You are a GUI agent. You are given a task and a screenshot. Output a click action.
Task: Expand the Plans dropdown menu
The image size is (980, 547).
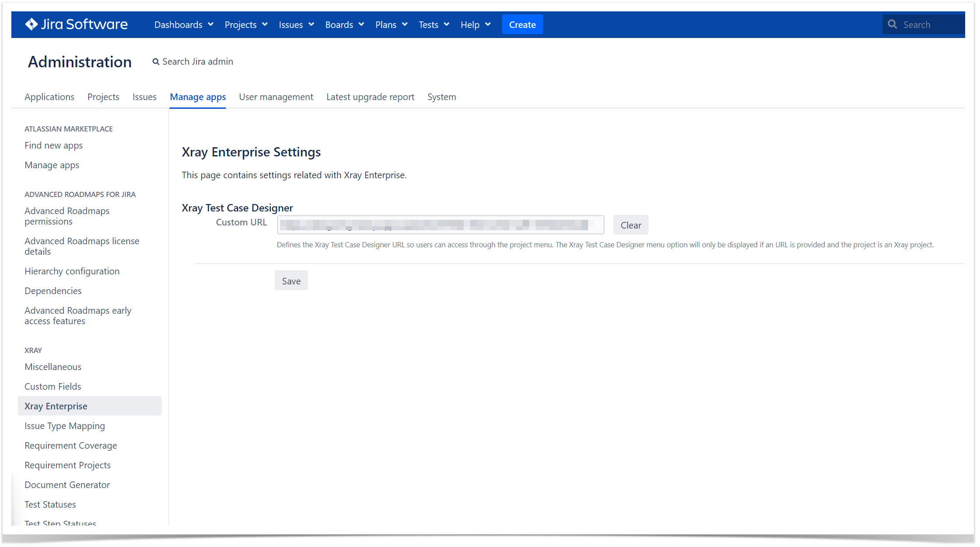click(x=391, y=25)
